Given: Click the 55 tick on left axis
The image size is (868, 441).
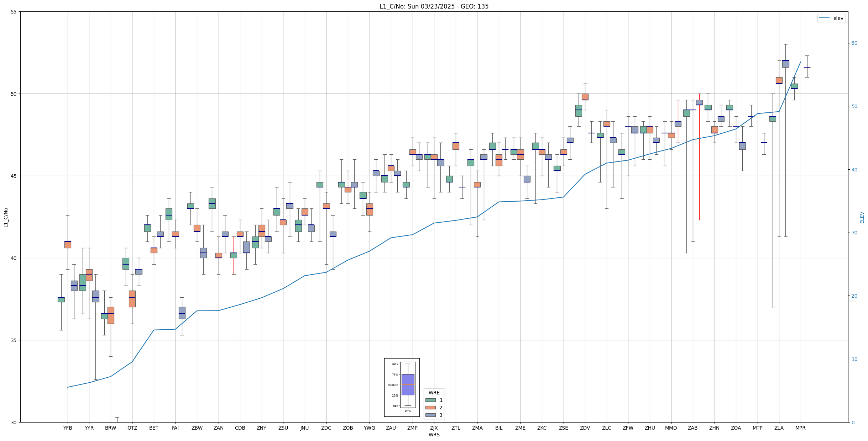Looking at the screenshot, I should [x=14, y=12].
